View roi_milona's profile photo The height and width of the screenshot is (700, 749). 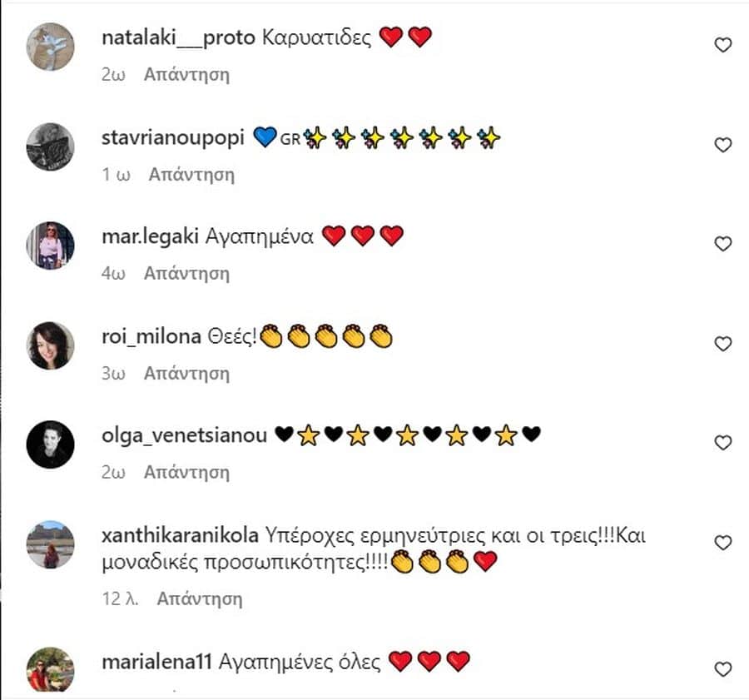click(x=50, y=345)
